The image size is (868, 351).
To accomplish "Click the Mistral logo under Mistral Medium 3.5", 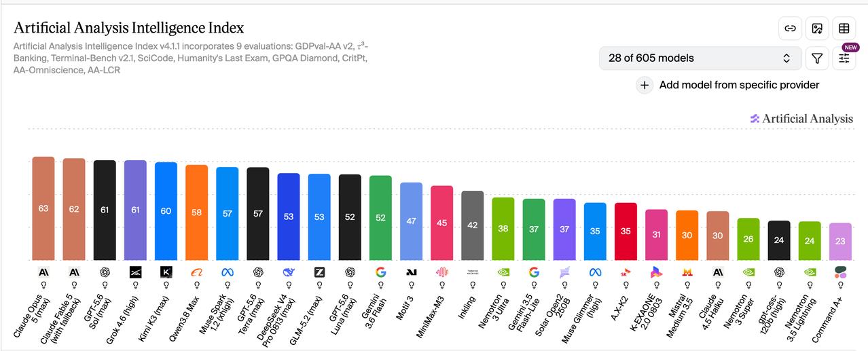I will pyautogui.click(x=687, y=272).
